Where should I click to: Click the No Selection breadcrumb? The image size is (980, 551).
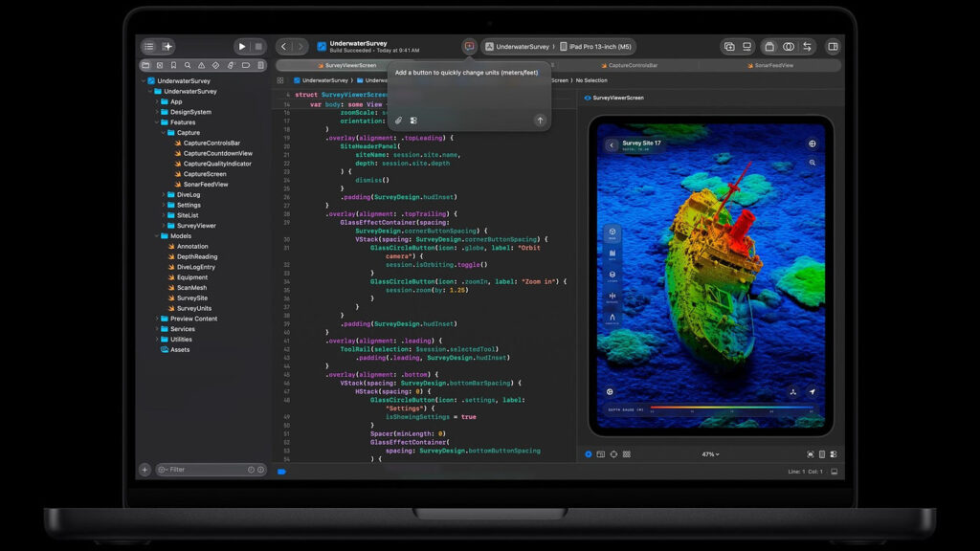(x=591, y=80)
